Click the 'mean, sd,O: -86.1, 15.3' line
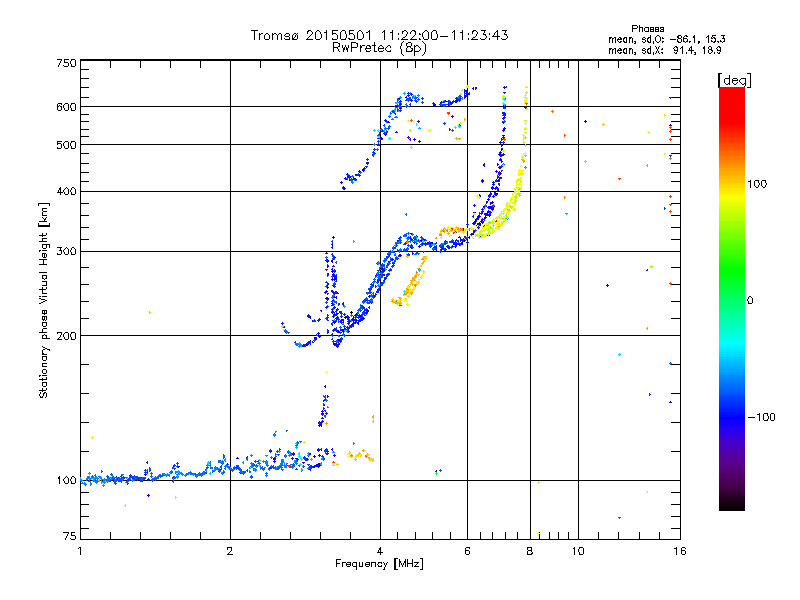Screen dimensions: 800x600 [x=666, y=39]
